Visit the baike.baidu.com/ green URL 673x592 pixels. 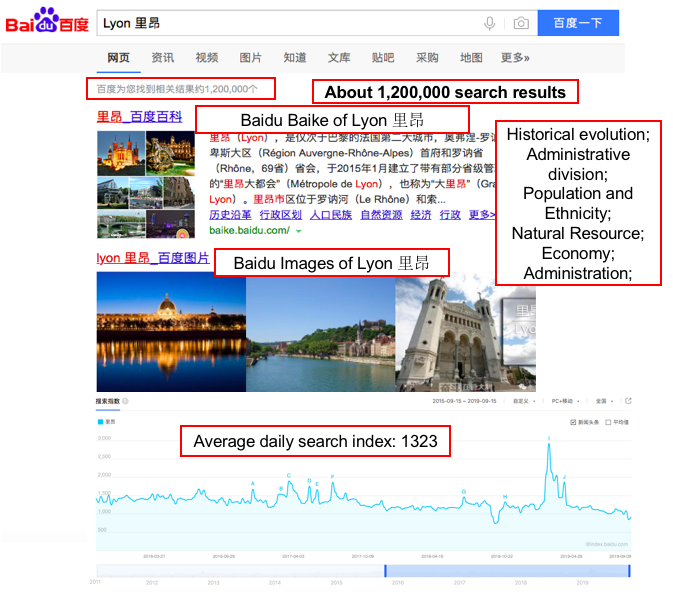point(249,231)
